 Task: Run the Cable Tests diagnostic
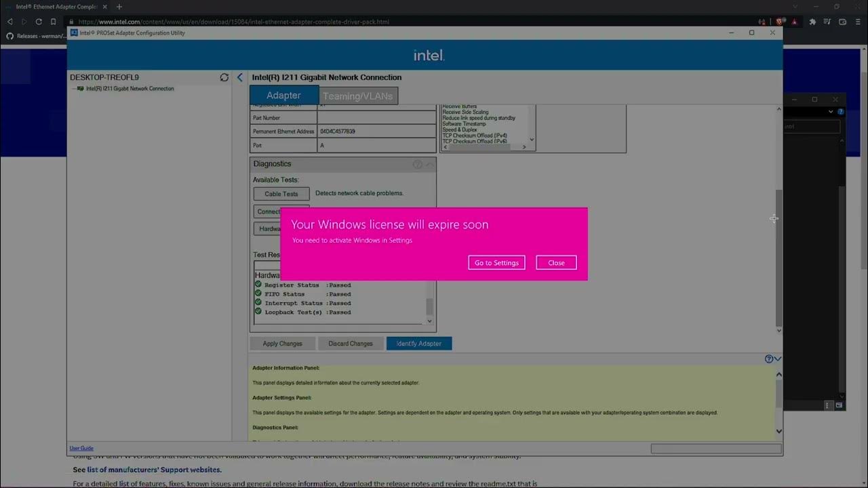point(281,194)
